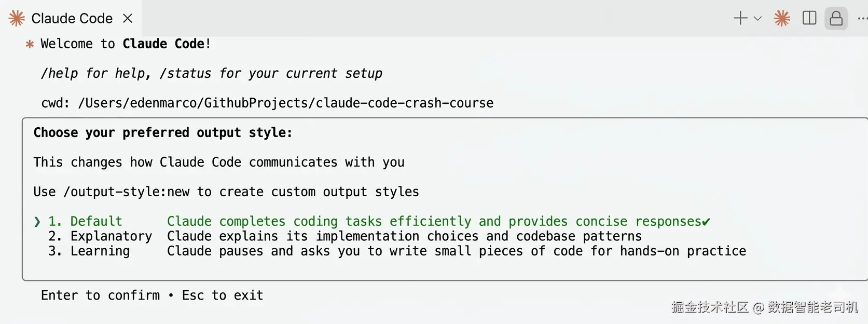Image resolution: width=868 pixels, height=324 pixels.
Task: Click the Esc to exit hint
Action: (x=223, y=295)
